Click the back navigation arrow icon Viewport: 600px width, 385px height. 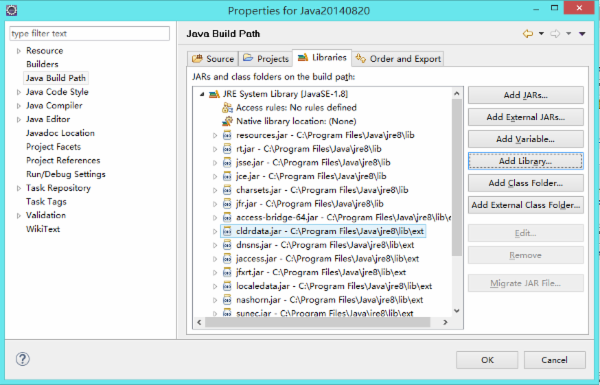point(528,34)
